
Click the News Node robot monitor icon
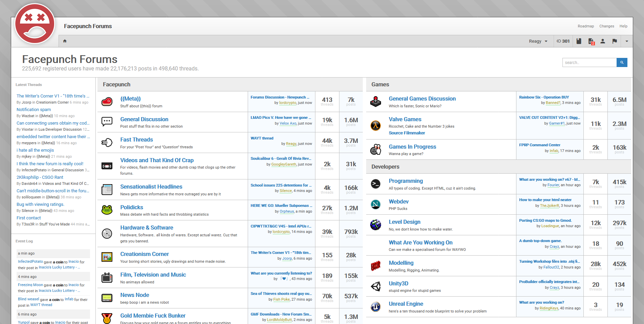(107, 298)
